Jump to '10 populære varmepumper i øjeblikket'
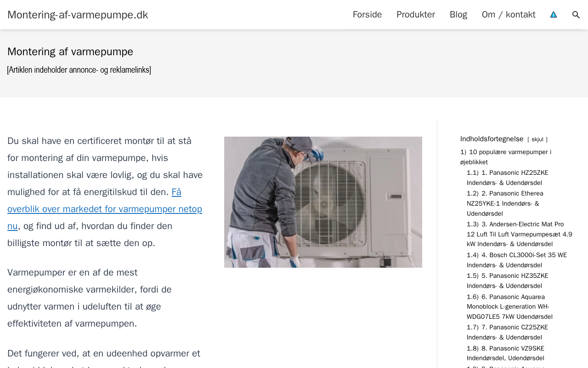The image size is (588, 368). click(506, 157)
